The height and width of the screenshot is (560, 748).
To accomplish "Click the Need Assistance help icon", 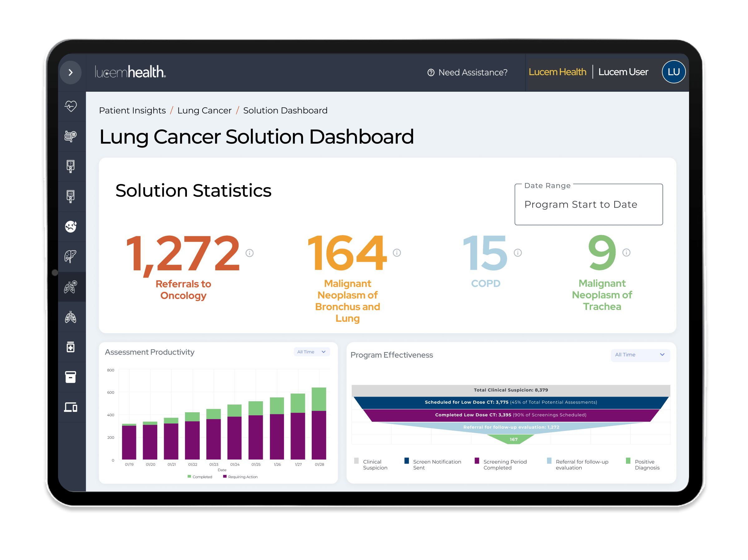I will coord(431,73).
